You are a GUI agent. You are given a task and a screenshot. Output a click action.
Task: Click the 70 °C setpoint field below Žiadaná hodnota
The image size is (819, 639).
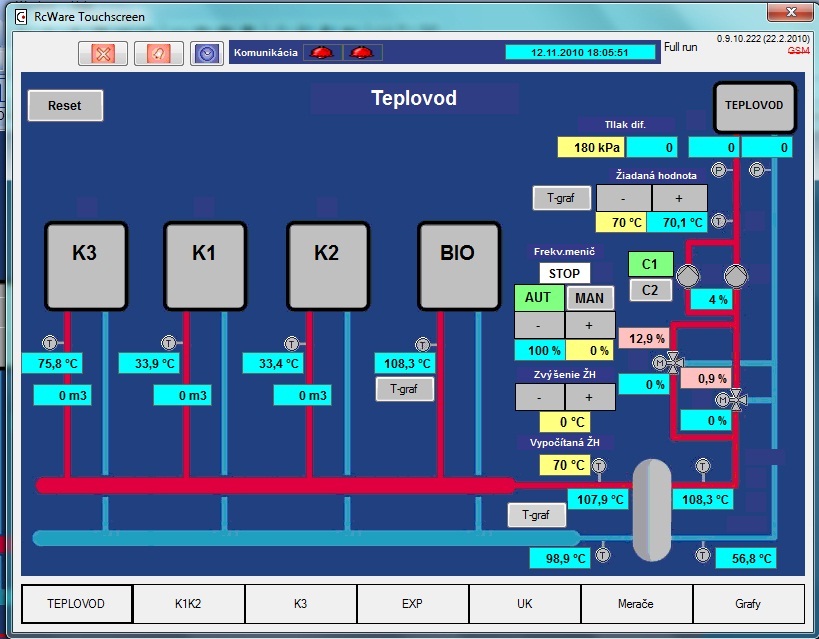click(x=621, y=223)
